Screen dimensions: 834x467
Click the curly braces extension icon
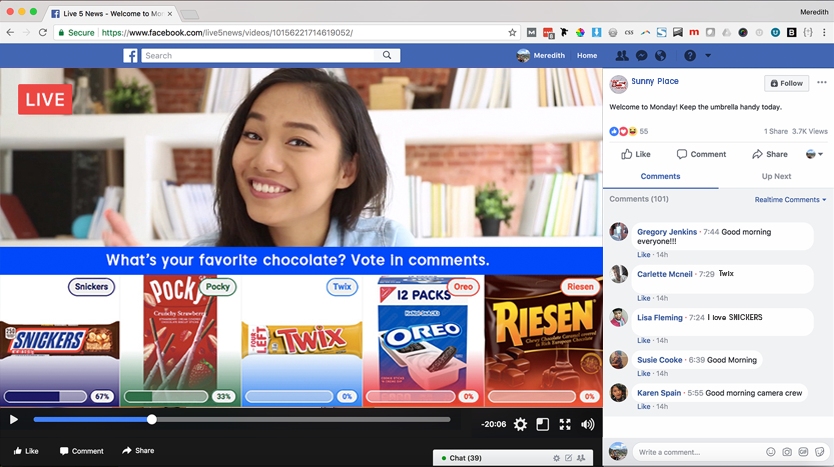tap(808, 32)
